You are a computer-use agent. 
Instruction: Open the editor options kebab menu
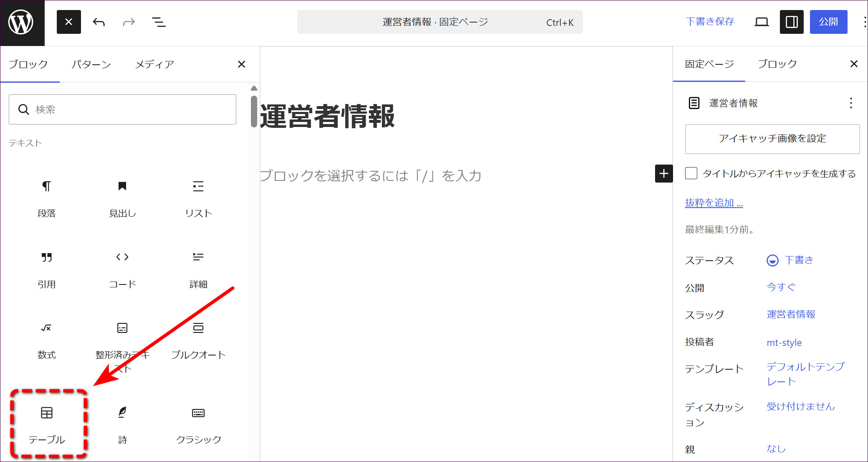[x=864, y=22]
